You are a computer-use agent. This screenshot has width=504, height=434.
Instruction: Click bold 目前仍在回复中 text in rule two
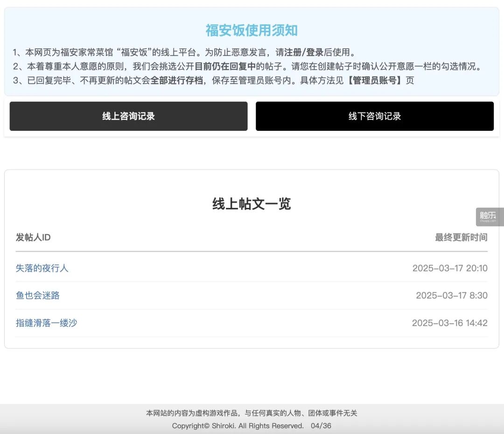[x=225, y=66]
